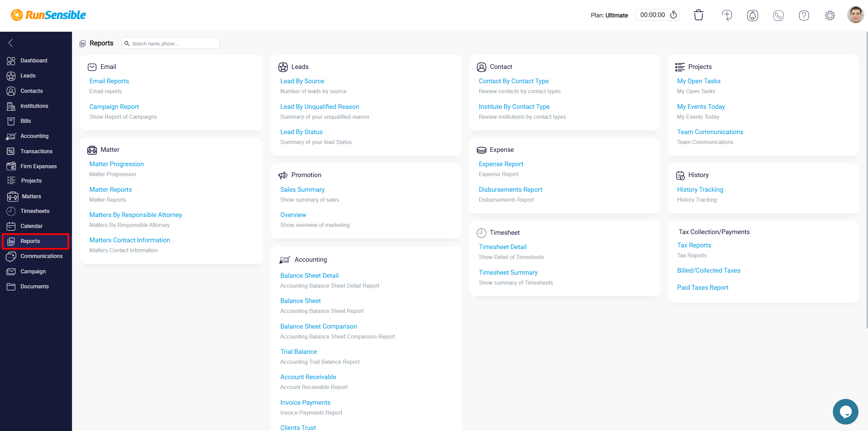
Task: Click the Bills icon in sidebar
Action: pyautogui.click(x=11, y=121)
